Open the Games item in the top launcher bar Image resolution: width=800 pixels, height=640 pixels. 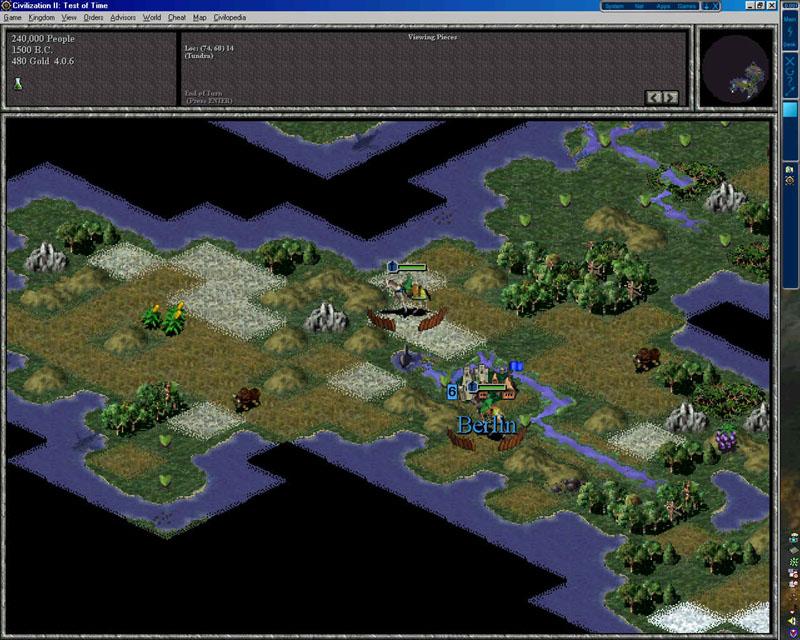(x=686, y=6)
